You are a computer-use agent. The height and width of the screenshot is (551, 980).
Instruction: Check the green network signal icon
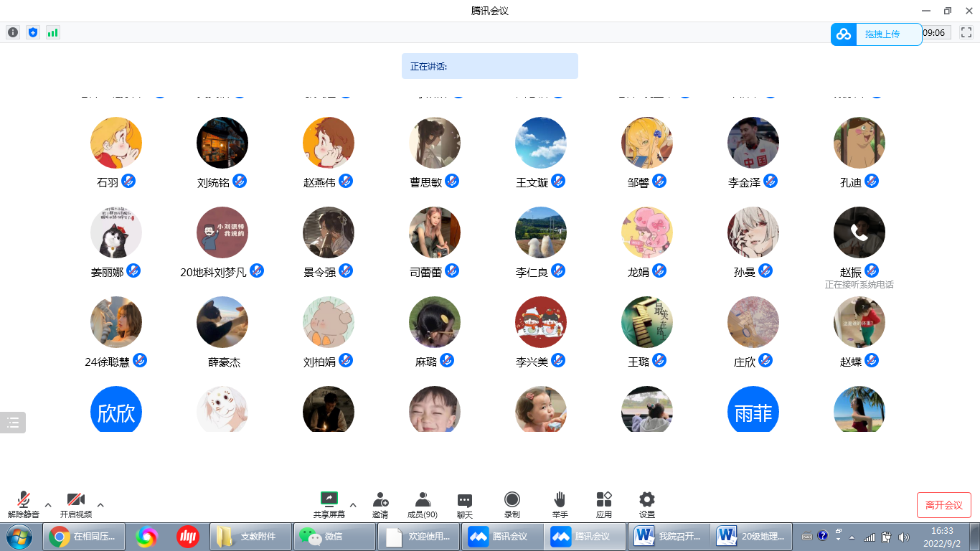pyautogui.click(x=52, y=32)
